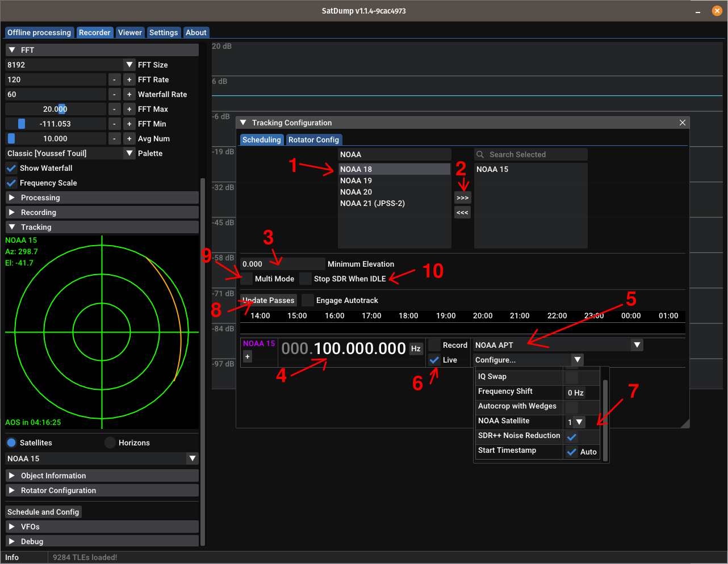Switch to Offline processing tab
The image size is (728, 564).
[x=39, y=32]
